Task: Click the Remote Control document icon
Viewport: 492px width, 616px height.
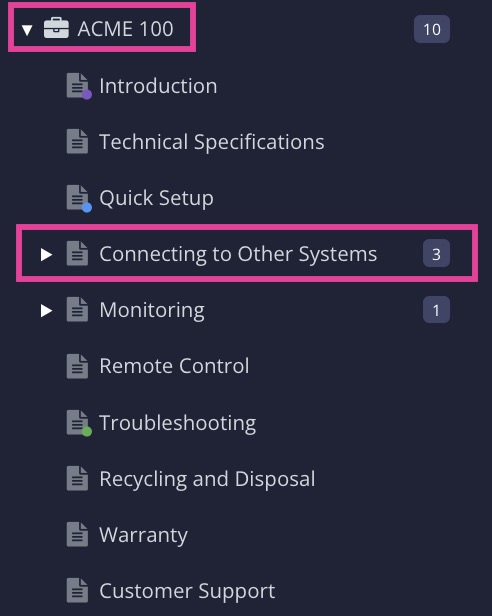Action: tap(77, 366)
